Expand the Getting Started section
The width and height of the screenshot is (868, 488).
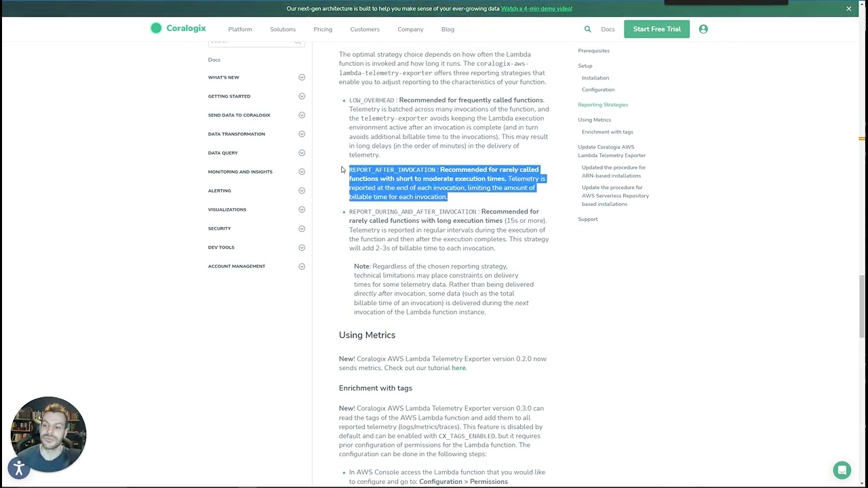point(302,96)
